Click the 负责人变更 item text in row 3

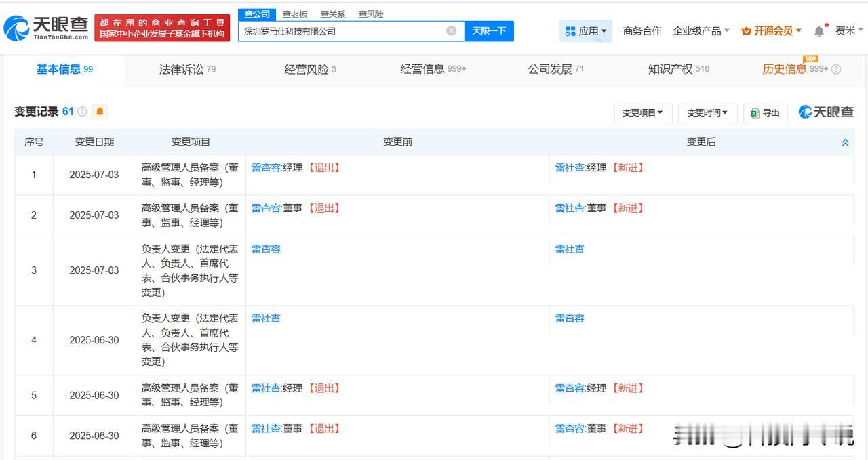191,270
